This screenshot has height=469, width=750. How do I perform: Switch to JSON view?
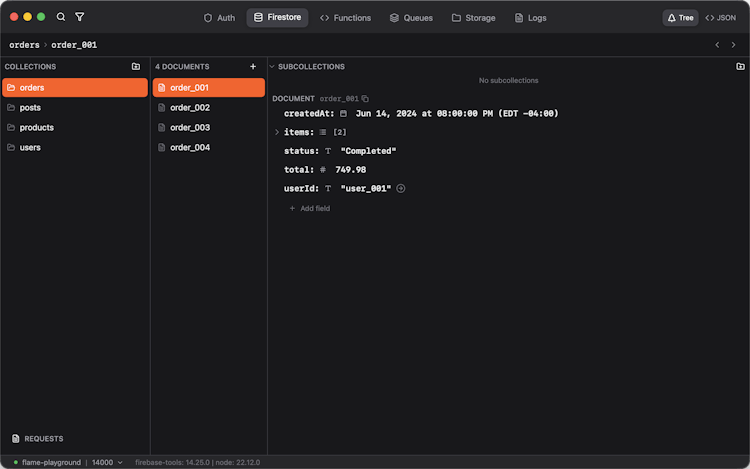pos(720,18)
